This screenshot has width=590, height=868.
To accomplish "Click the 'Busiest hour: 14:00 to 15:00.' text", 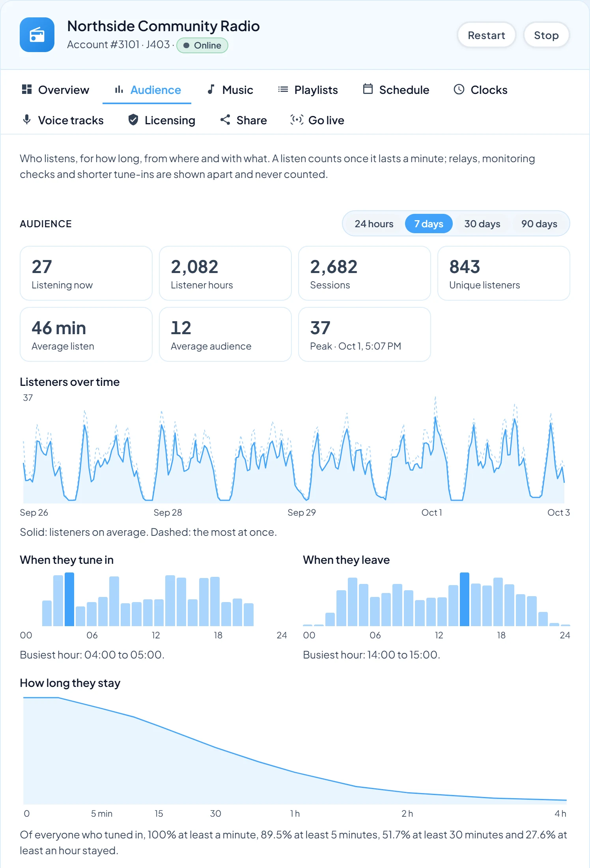I will (x=372, y=655).
